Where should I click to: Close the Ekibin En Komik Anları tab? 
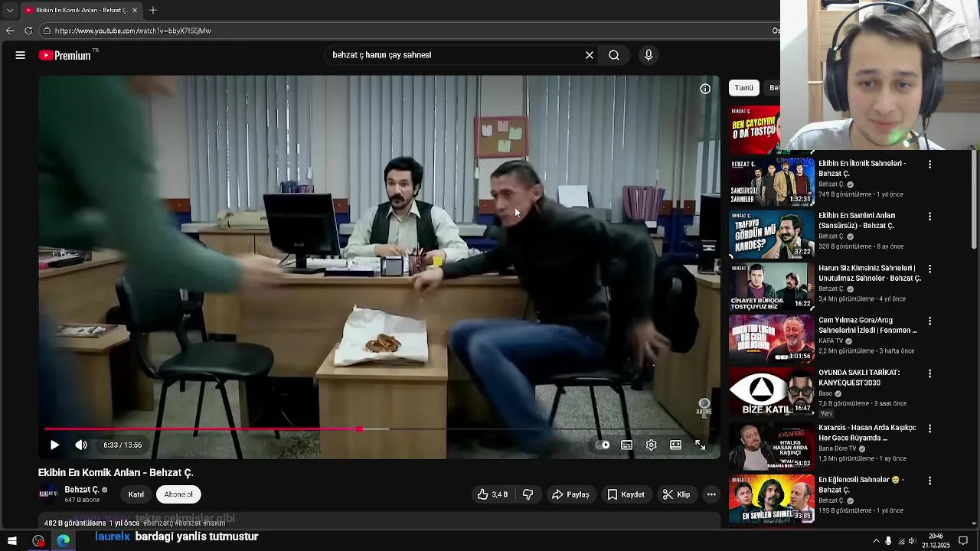135,10
